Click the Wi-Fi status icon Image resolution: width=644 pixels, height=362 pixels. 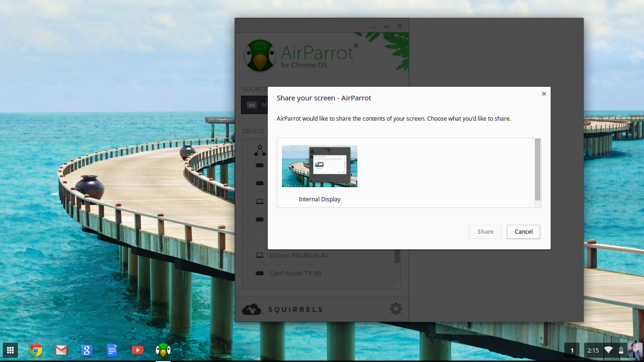609,350
